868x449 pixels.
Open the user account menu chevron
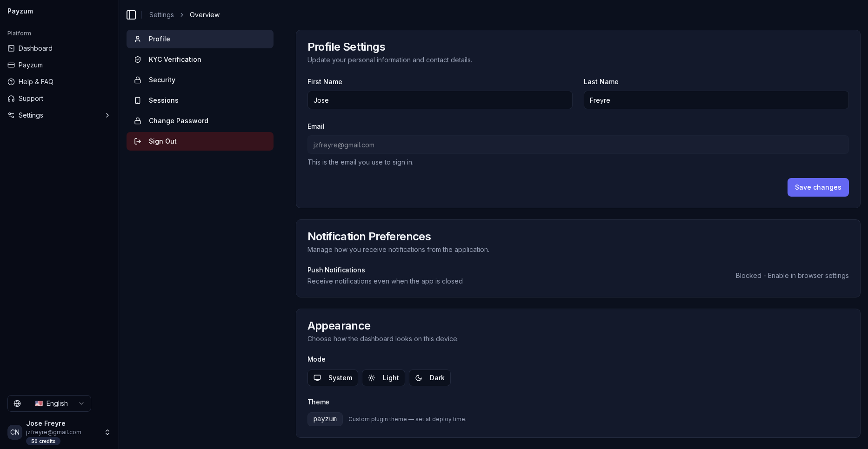[107, 432]
